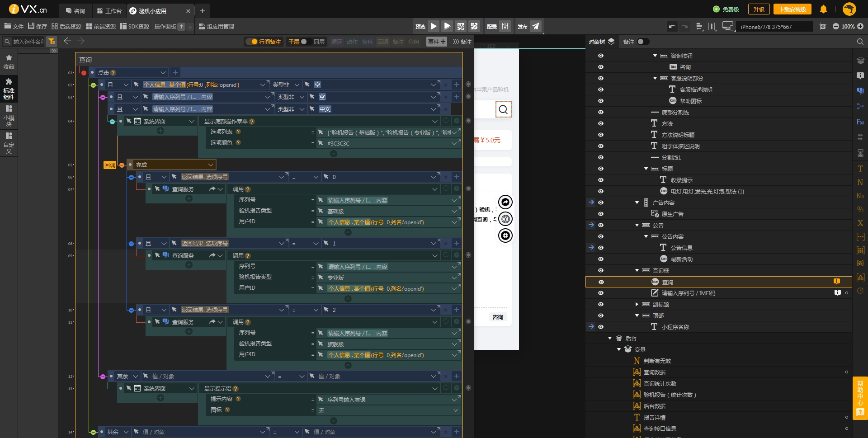Click the 下载安装版 button
Screen dimensions: 868x438
click(793, 9)
